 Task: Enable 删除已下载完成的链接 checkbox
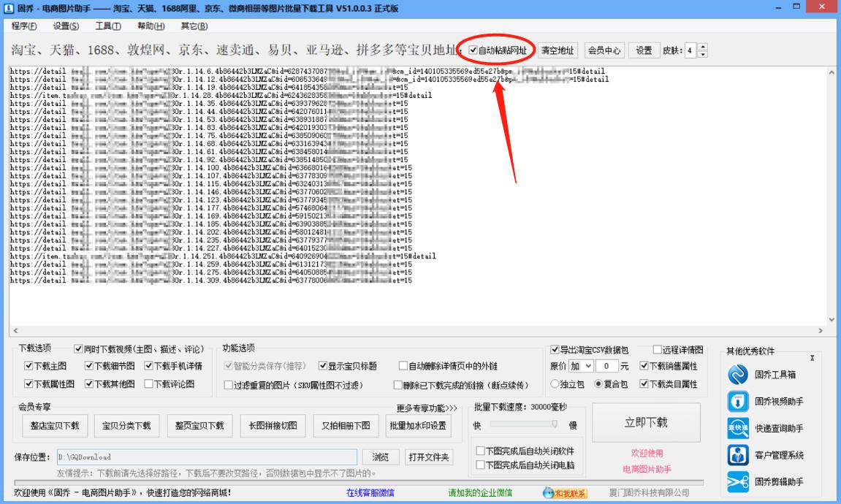(397, 385)
